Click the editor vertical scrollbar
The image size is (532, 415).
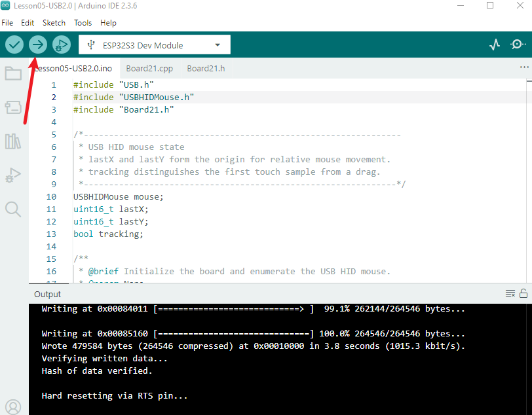coord(529,181)
